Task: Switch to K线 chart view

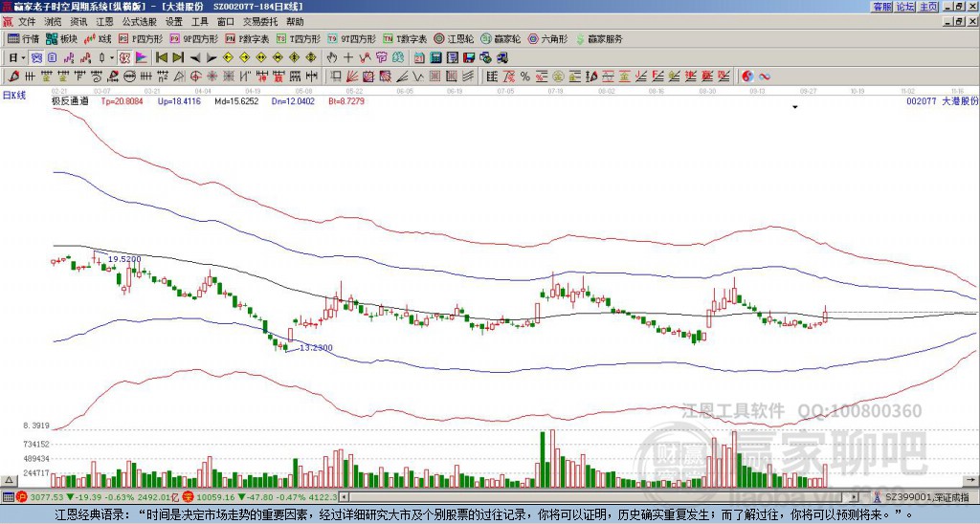Action: 99,38
